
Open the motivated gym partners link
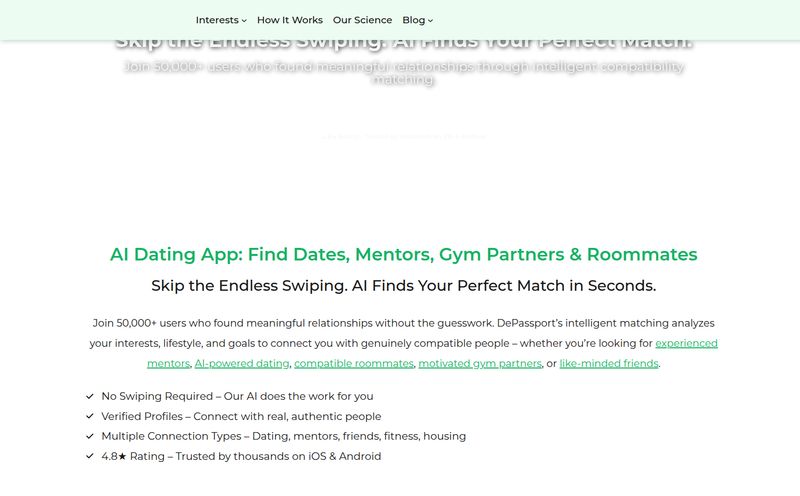480,363
